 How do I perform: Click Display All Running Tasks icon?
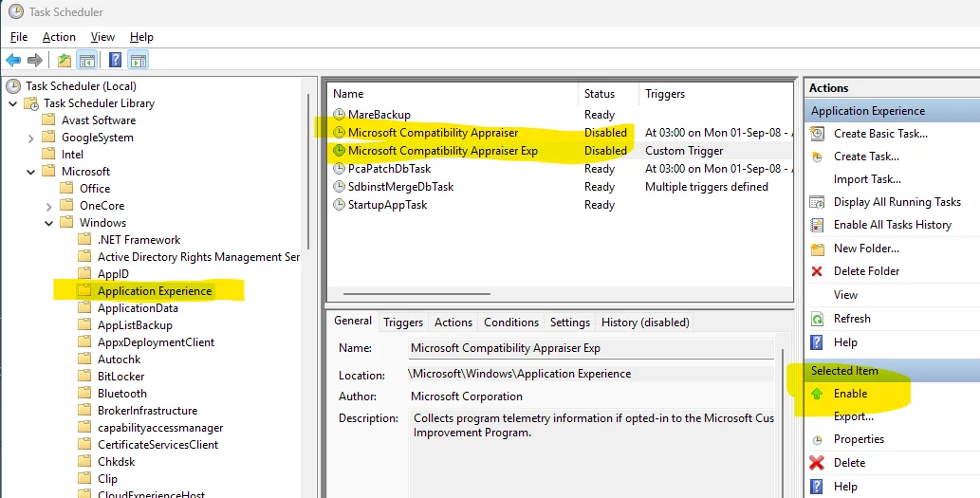[817, 202]
